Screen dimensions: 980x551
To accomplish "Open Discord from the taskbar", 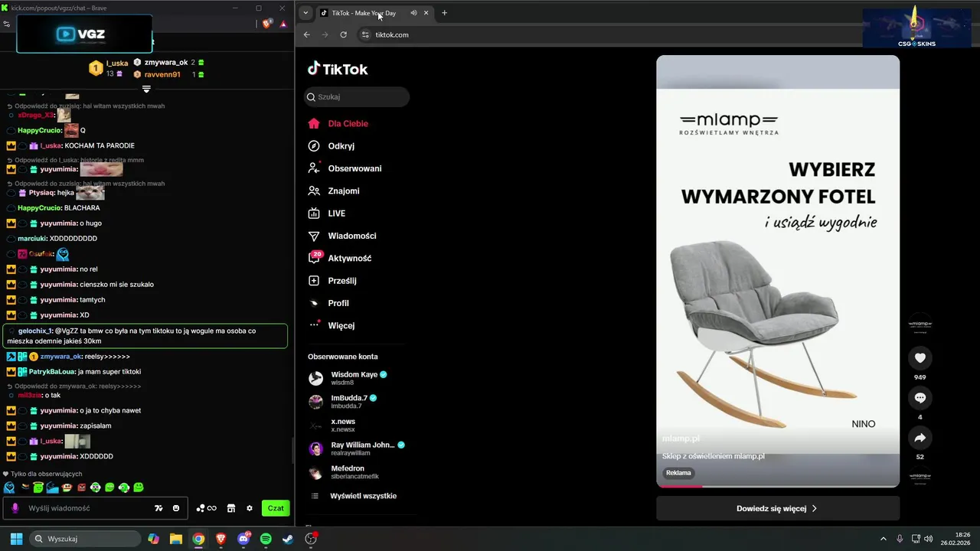I will point(243,539).
